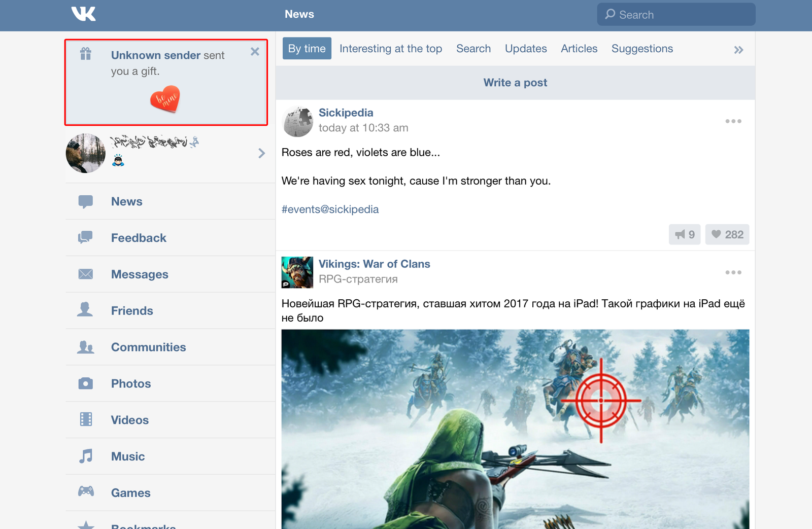Click the News title in the header
This screenshot has height=529, width=812.
tap(299, 14)
